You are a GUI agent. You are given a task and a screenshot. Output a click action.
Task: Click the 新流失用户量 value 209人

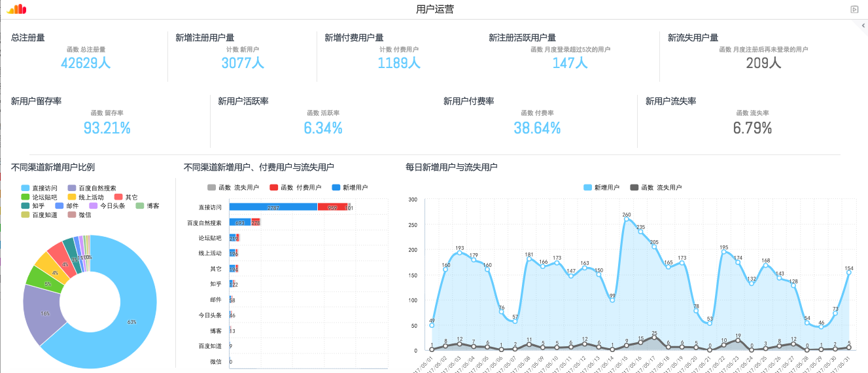764,63
